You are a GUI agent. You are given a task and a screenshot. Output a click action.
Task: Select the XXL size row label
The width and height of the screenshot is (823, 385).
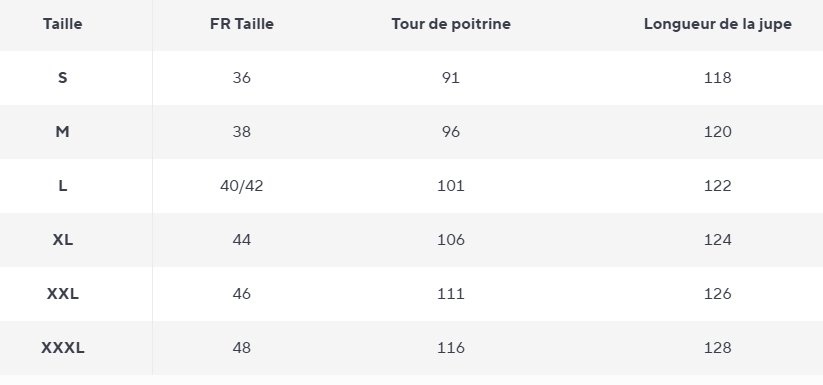(62, 294)
